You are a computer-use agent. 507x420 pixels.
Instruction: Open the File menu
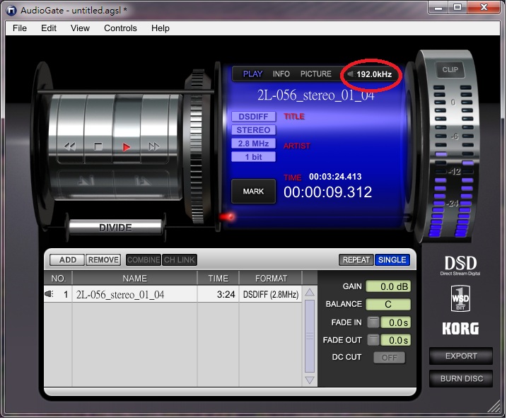pos(20,28)
